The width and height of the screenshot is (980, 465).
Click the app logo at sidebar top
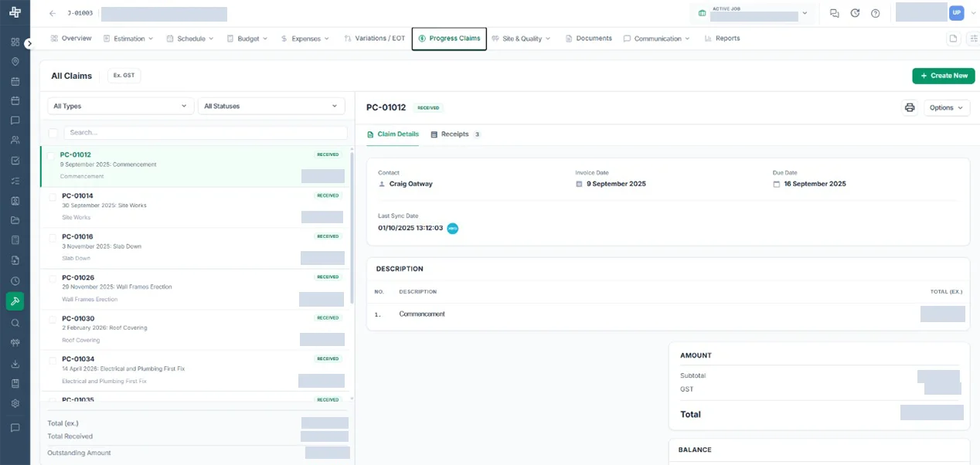15,13
